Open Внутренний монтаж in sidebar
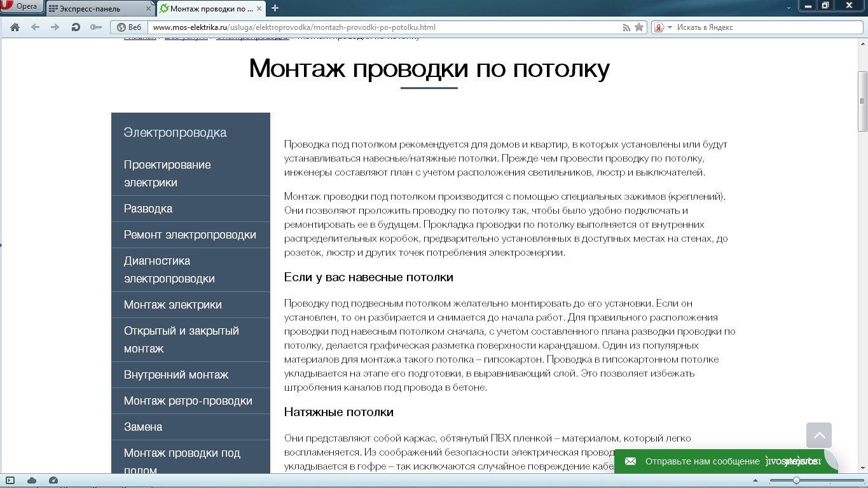Screen dimensions: 868x488 (191, 375)
